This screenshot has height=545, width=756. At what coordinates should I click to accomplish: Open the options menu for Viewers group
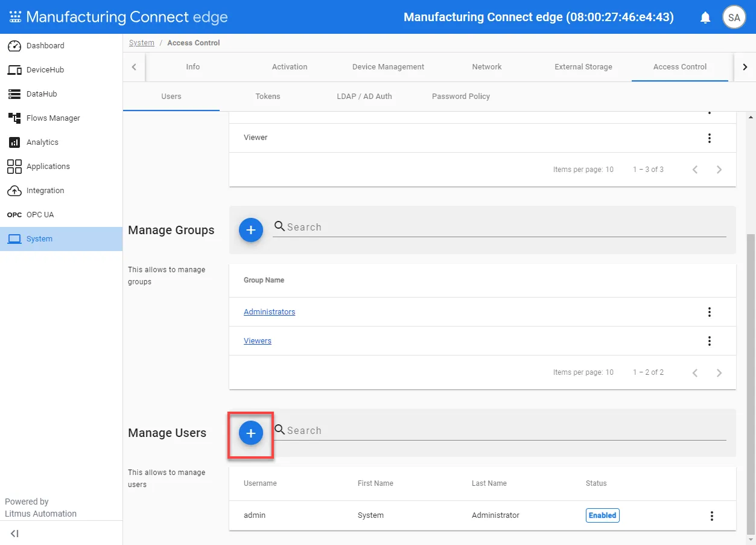click(710, 341)
